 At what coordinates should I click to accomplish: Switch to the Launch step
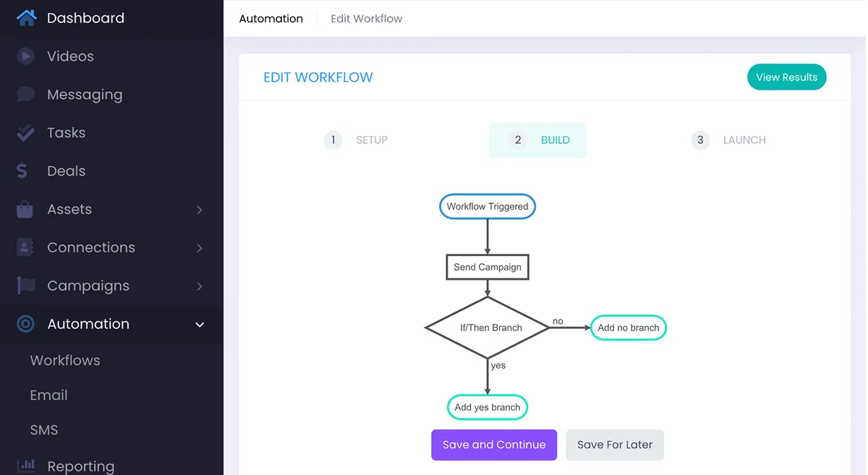728,140
